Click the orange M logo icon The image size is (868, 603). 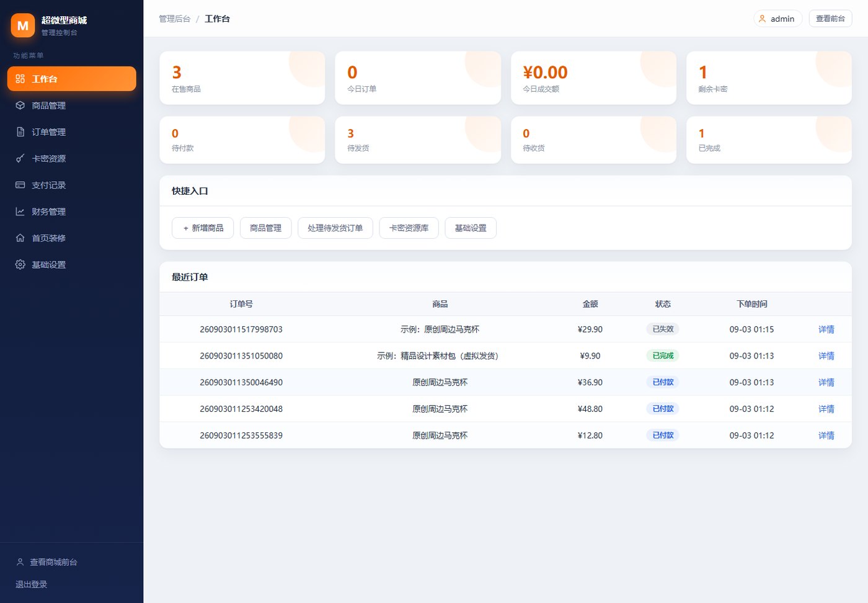pos(23,25)
